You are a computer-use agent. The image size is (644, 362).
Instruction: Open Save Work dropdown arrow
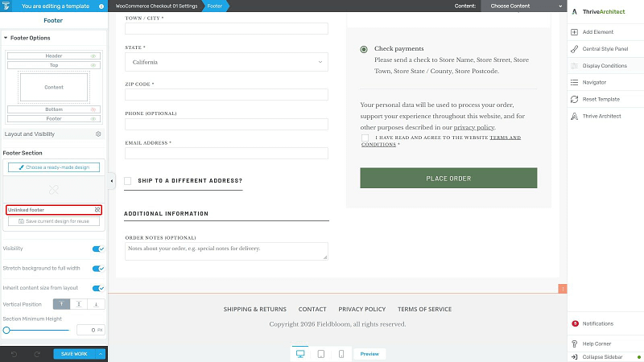tap(101, 354)
